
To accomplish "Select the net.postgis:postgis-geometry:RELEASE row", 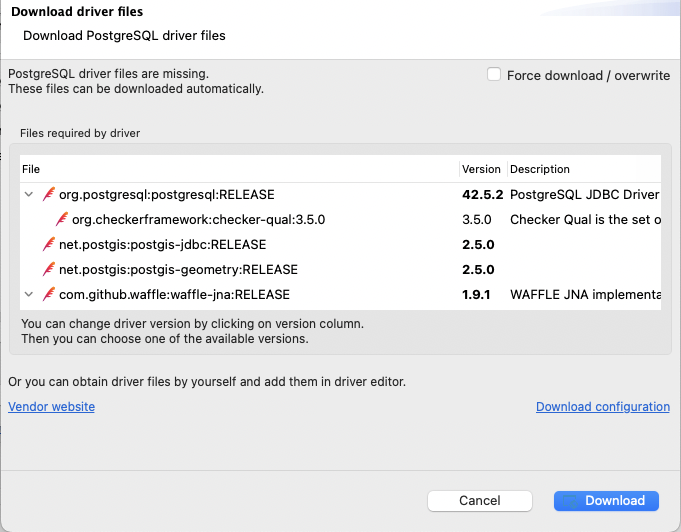I will point(178,269).
